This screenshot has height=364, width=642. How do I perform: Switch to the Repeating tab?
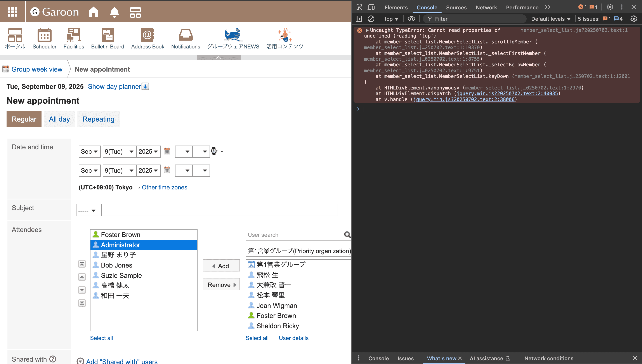pos(98,119)
